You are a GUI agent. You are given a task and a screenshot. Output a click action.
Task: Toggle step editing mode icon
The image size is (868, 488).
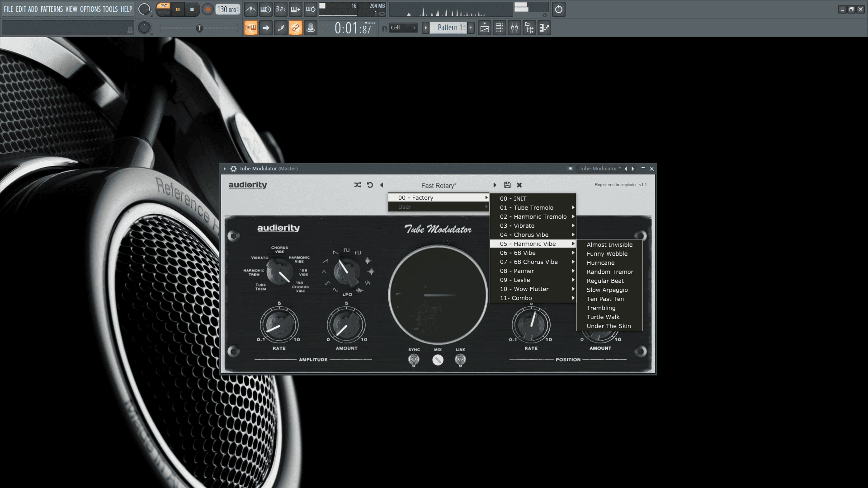coord(281,28)
